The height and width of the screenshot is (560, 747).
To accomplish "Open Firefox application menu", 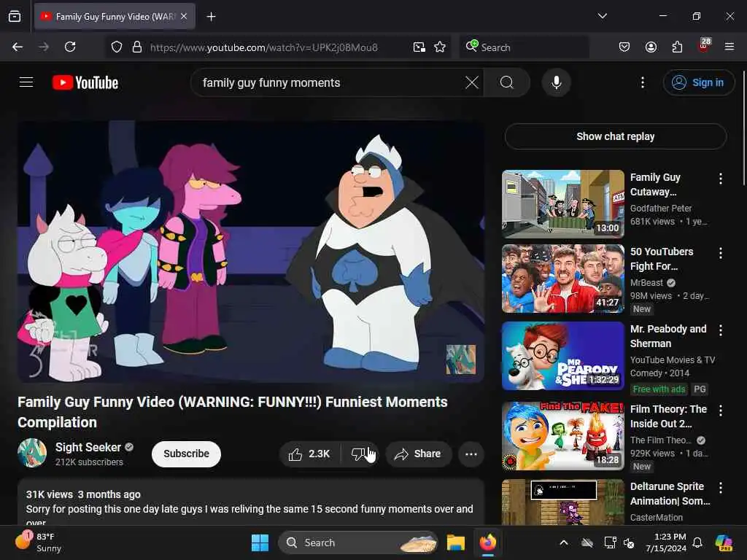I will tap(729, 47).
